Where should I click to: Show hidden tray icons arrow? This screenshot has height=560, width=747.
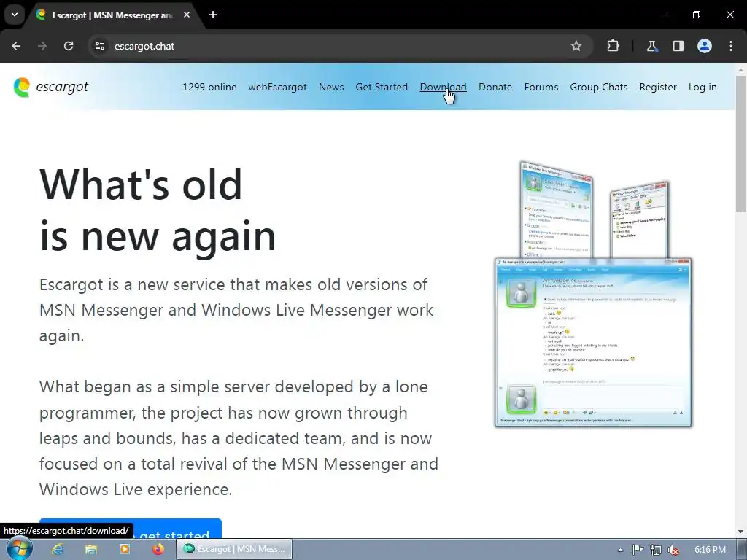tap(620, 550)
